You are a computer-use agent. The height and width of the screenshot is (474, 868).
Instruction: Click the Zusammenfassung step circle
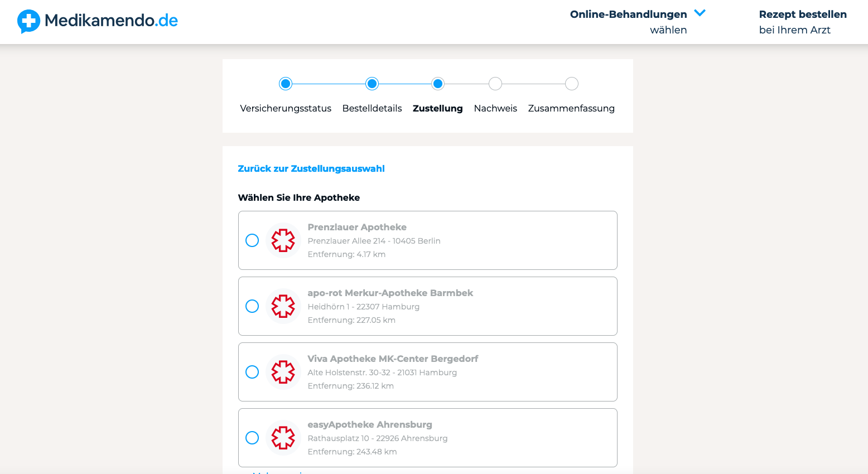point(571,84)
